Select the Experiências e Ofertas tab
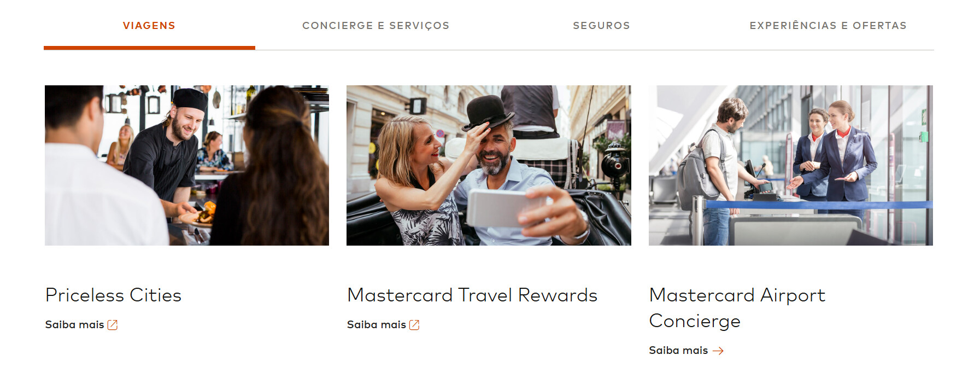This screenshot has width=980, height=384. click(x=828, y=26)
